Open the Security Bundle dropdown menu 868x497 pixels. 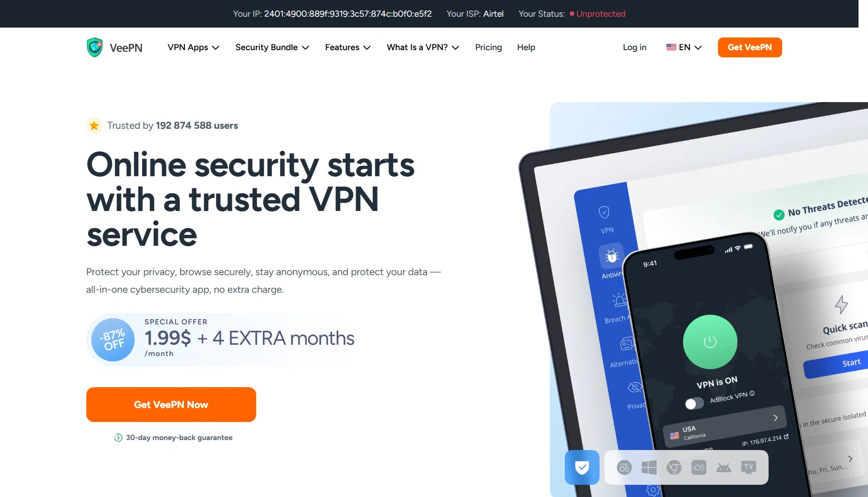point(272,47)
